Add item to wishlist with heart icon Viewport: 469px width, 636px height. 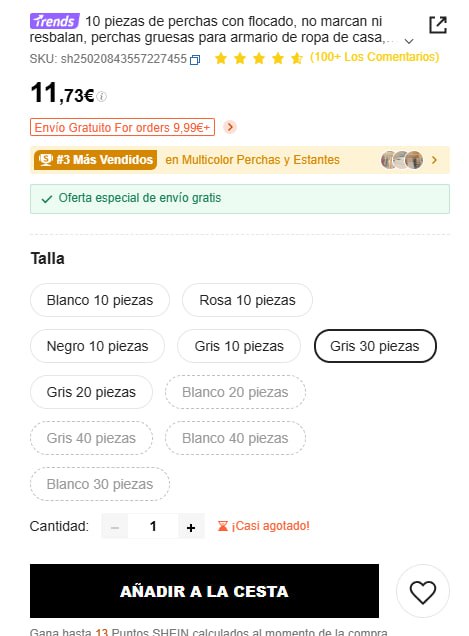coord(422,591)
